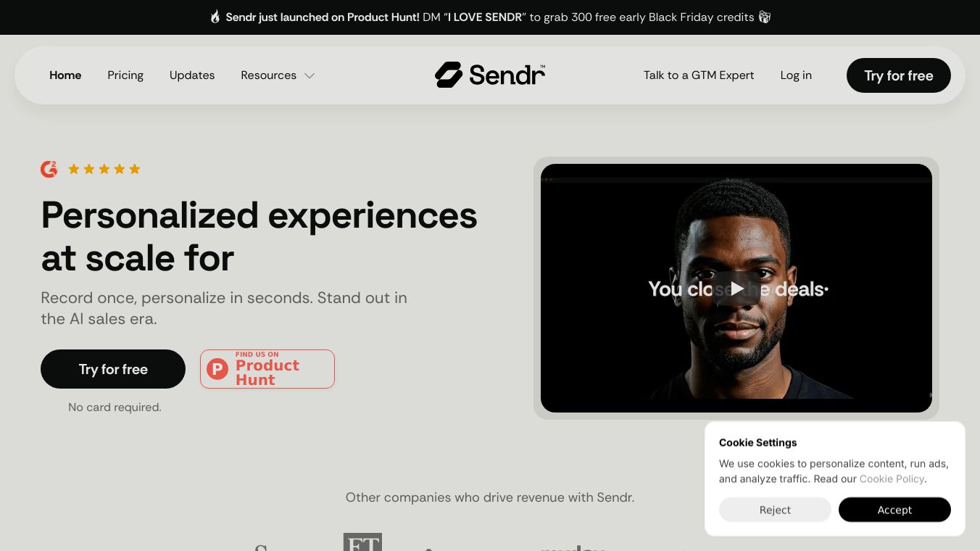Click the Log in link
The height and width of the screenshot is (551, 980).
coord(796,75)
